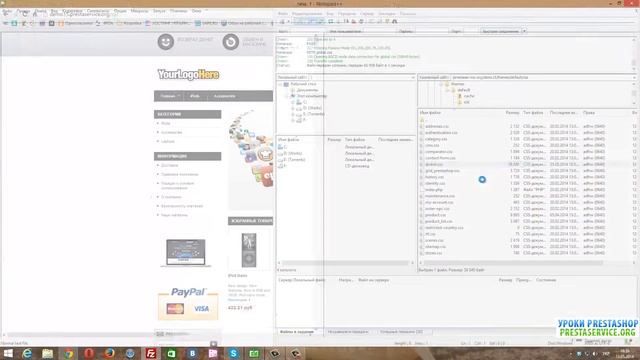Open the quickconnect history dropdown arrow
Image resolution: width=640 pixels, height=360 pixels.
coord(524,31)
